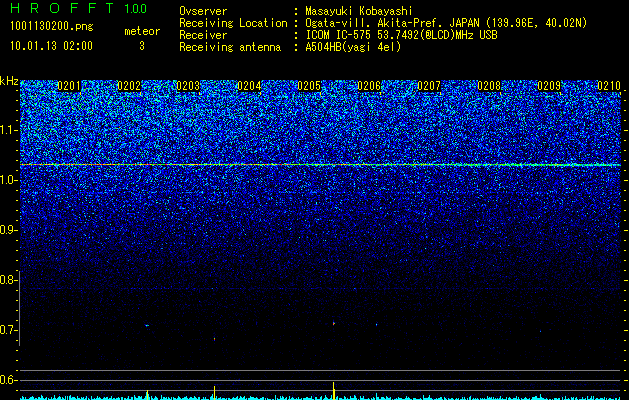Click the red echo dot below 0.7 kHz after 0203
629x400 pixels.
(x=215, y=339)
